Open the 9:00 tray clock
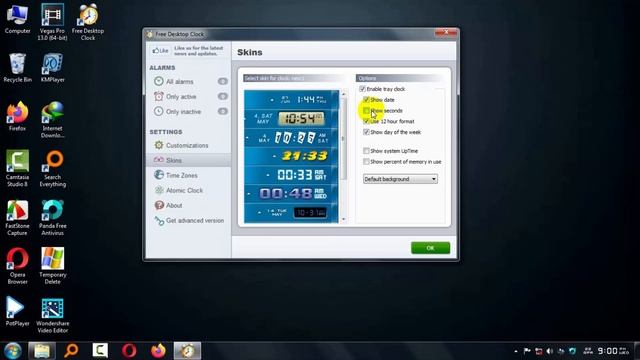The image size is (640, 360). point(613,351)
